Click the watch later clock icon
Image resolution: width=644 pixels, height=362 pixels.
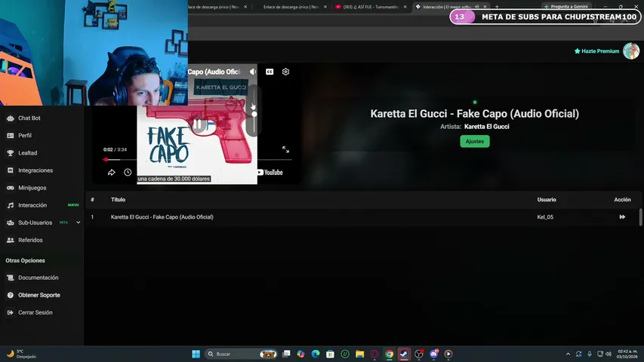point(128,173)
